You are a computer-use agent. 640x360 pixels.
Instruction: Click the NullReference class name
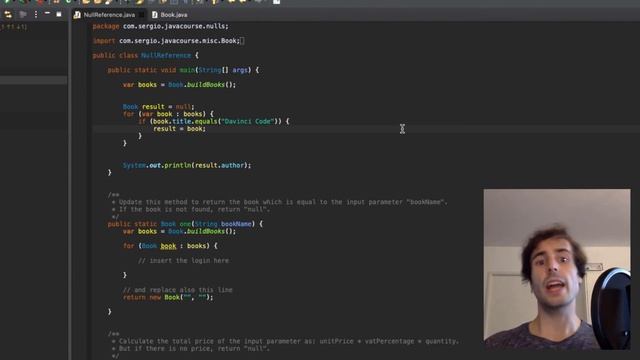[166, 56]
